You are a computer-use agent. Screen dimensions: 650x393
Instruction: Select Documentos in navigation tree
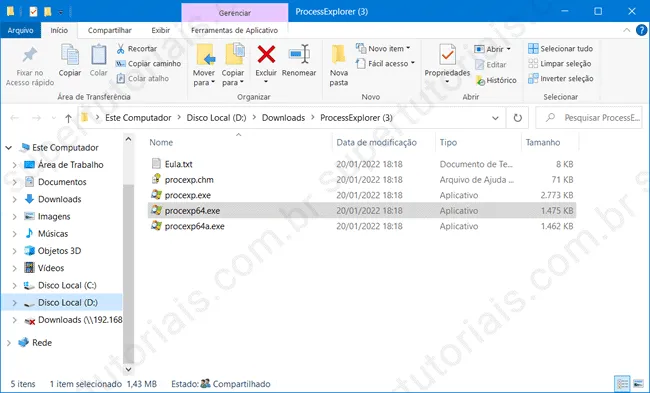tap(62, 182)
